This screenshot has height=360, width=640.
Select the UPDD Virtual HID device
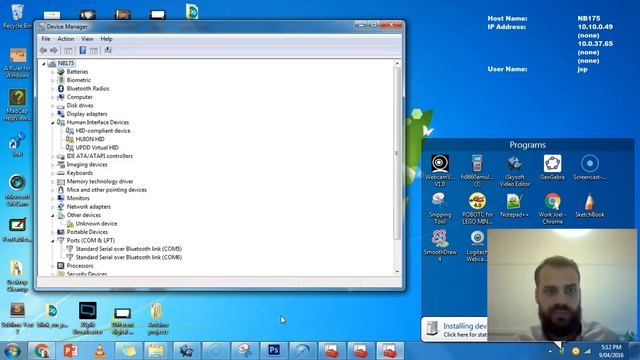point(97,148)
